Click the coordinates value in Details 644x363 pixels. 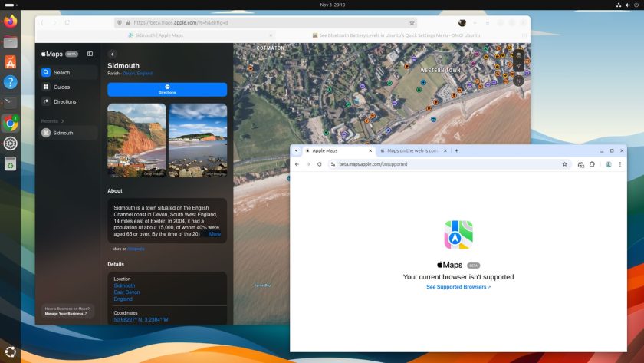[x=141, y=319]
